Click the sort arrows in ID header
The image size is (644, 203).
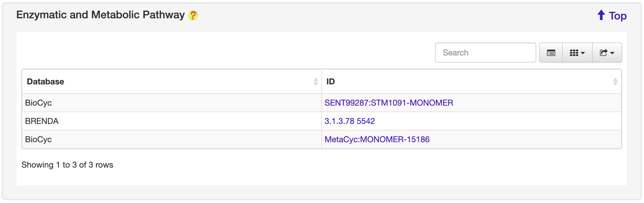pyautogui.click(x=615, y=82)
